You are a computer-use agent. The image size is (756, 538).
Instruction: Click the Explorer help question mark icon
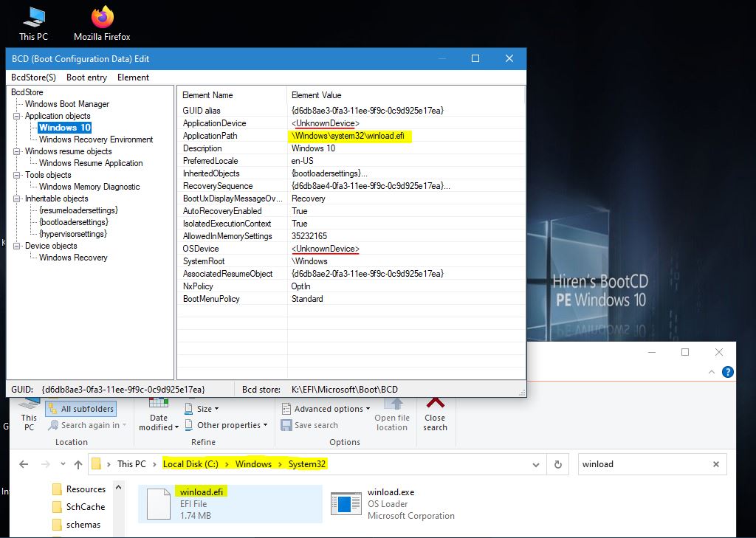pos(728,373)
